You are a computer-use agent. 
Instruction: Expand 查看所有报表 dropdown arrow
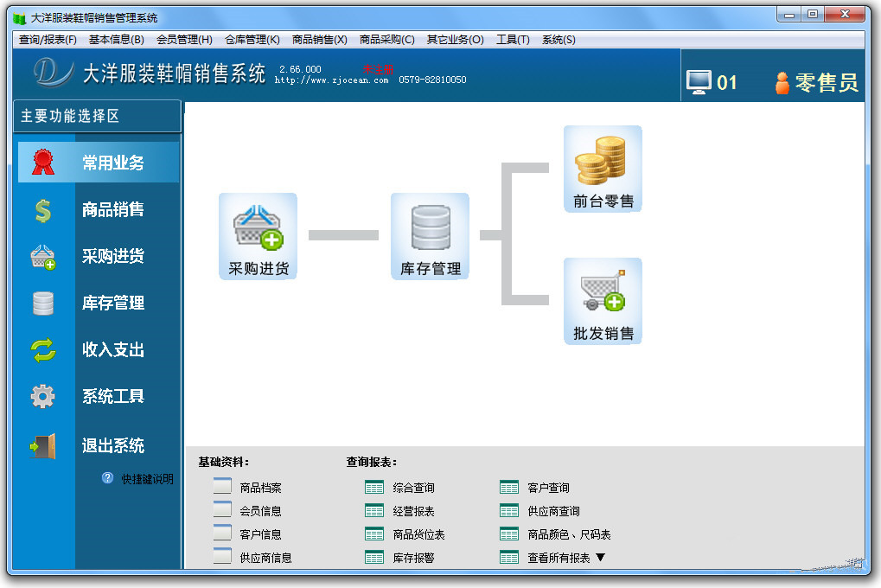click(x=601, y=558)
